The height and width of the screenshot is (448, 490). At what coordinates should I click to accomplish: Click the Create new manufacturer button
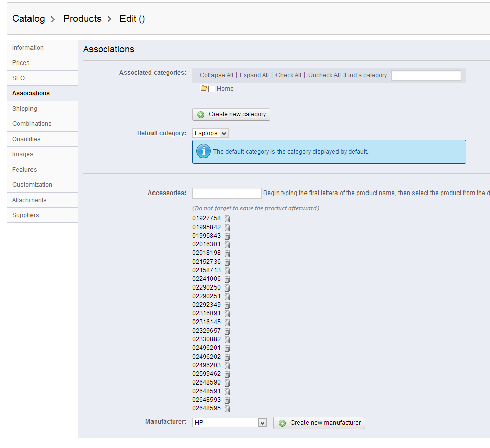tap(319, 423)
